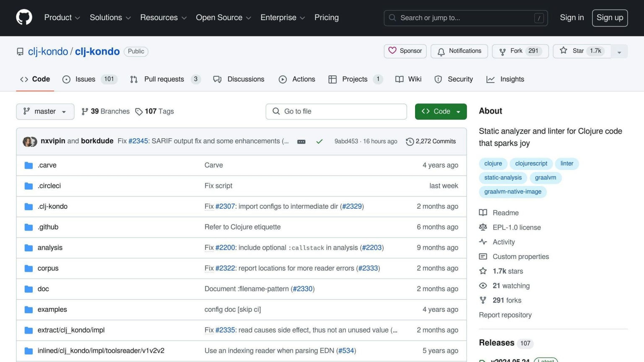Click the .github folder icon
This screenshot has height=362, width=644.
(x=29, y=227)
